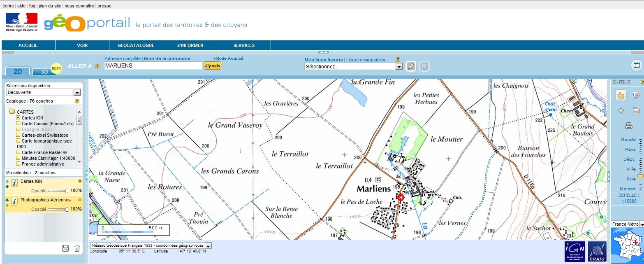Viewport: 644px width, 264px height.
Task: Collapse the top search bar arrow handle
Action: 323,52
